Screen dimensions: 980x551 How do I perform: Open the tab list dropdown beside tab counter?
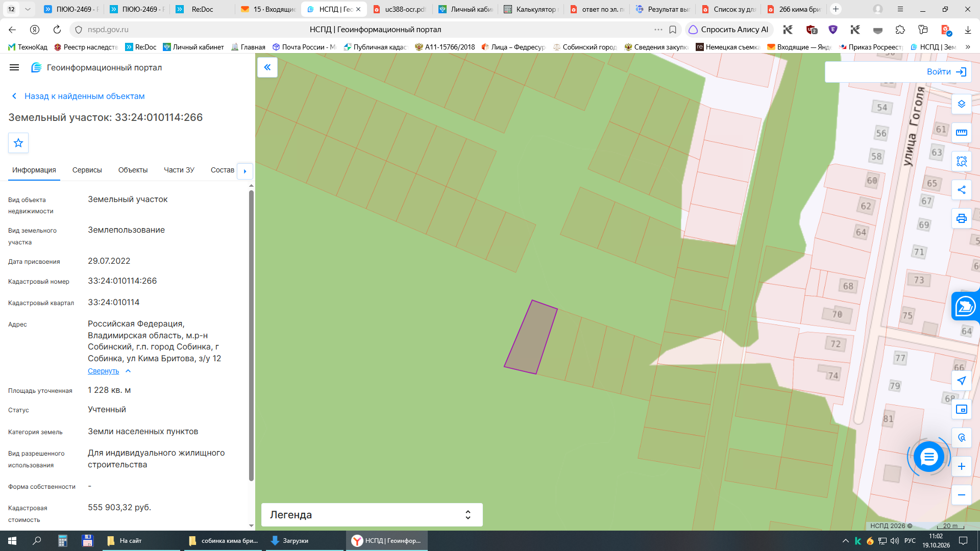pos(28,9)
